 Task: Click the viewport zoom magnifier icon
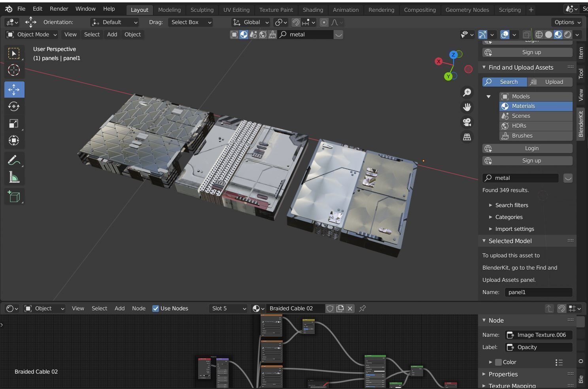pyautogui.click(x=467, y=92)
